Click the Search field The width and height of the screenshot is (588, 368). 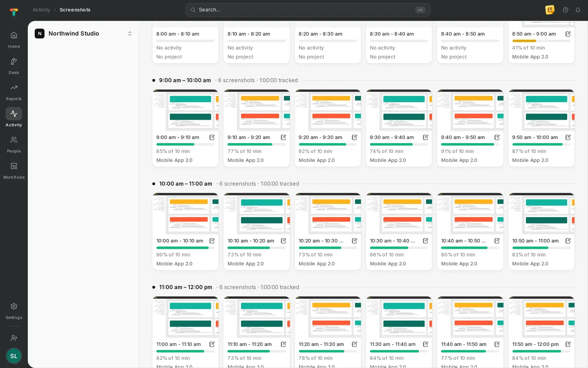point(308,10)
